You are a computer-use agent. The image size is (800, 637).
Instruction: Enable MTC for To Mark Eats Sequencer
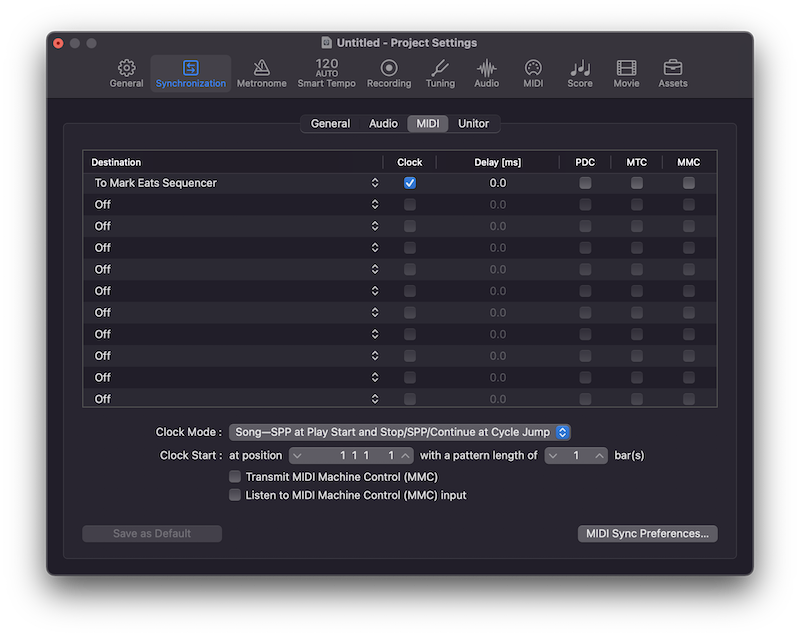[x=637, y=183]
